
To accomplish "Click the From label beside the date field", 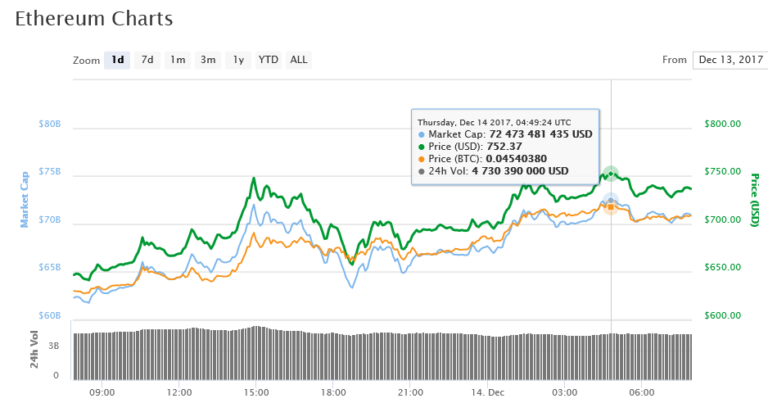I will coord(674,60).
